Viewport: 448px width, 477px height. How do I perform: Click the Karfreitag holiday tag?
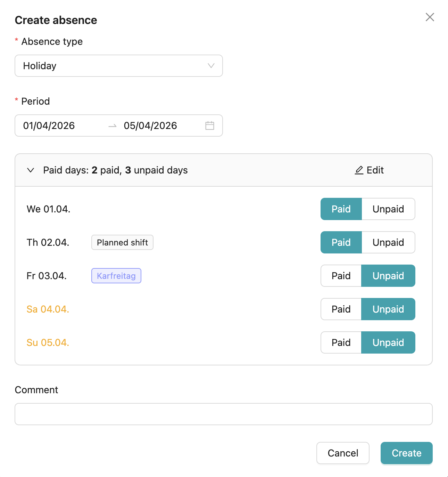tap(116, 276)
